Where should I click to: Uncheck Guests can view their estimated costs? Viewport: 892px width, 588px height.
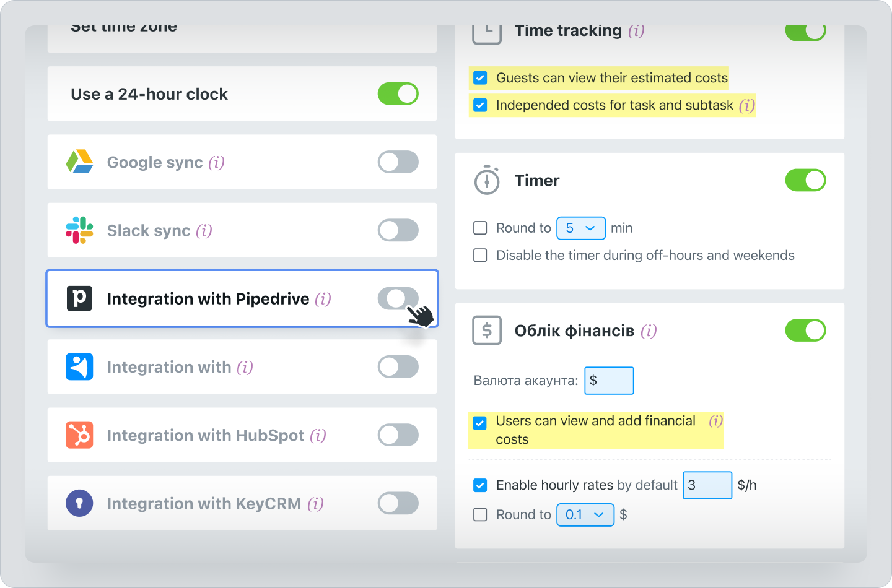pyautogui.click(x=480, y=77)
